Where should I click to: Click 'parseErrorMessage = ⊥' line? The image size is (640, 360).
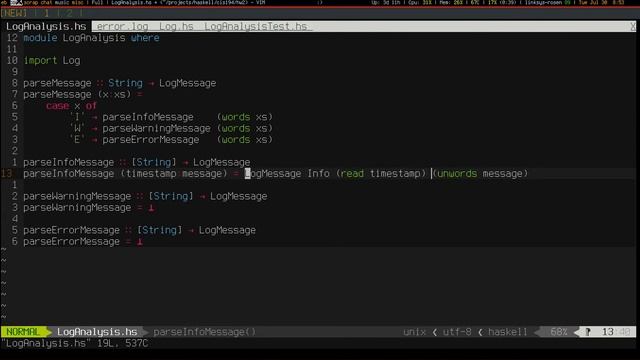[x=83, y=242]
